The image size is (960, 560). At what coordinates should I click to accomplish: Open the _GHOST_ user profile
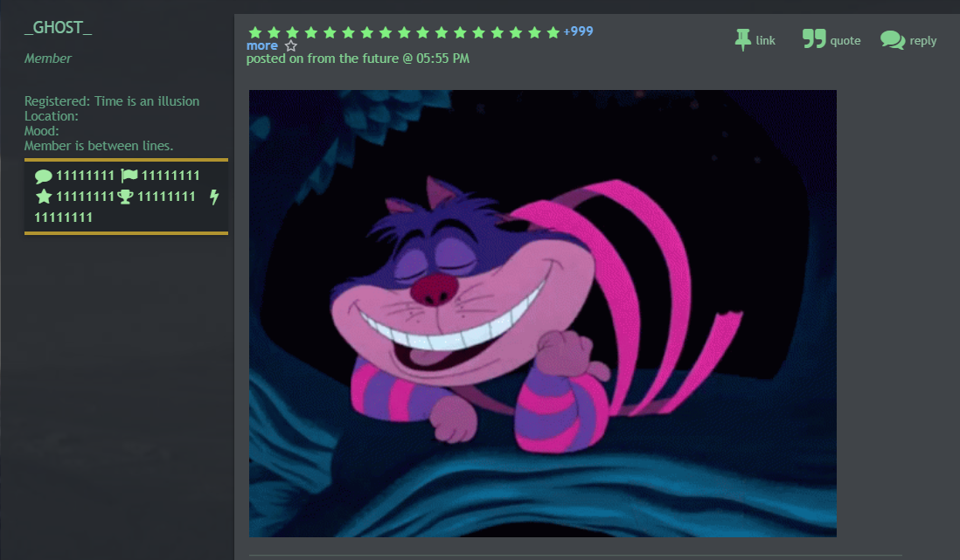click(x=58, y=27)
